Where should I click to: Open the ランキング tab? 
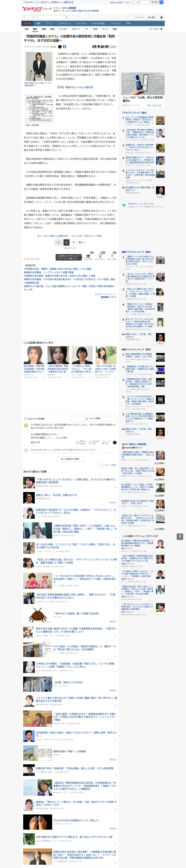[x=115, y=23]
